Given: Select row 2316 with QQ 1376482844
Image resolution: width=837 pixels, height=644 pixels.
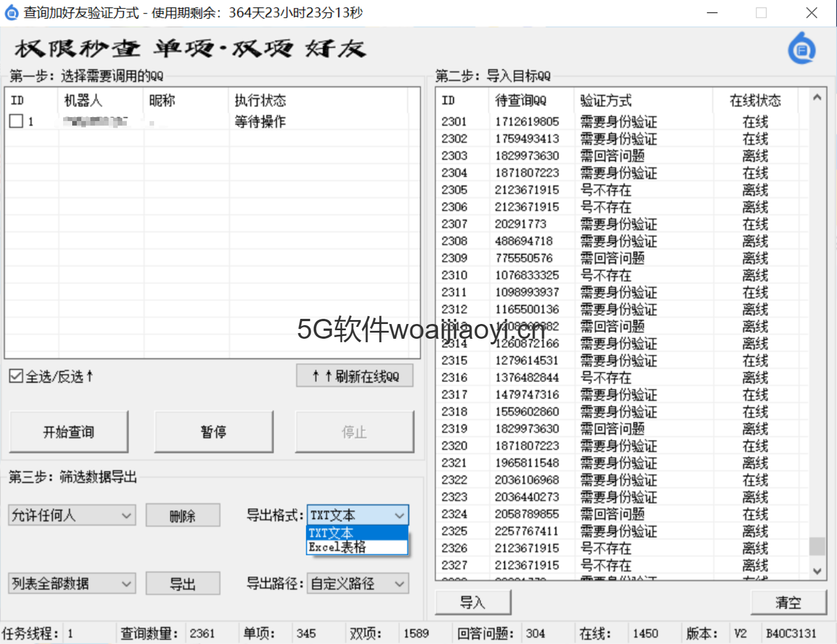Looking at the screenshot, I should 622,377.
